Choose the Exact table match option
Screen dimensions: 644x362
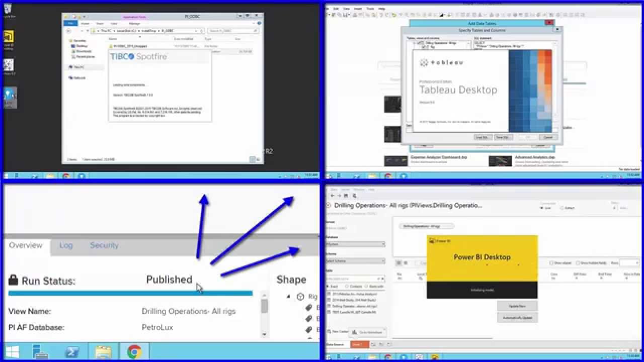pyautogui.click(x=329, y=286)
